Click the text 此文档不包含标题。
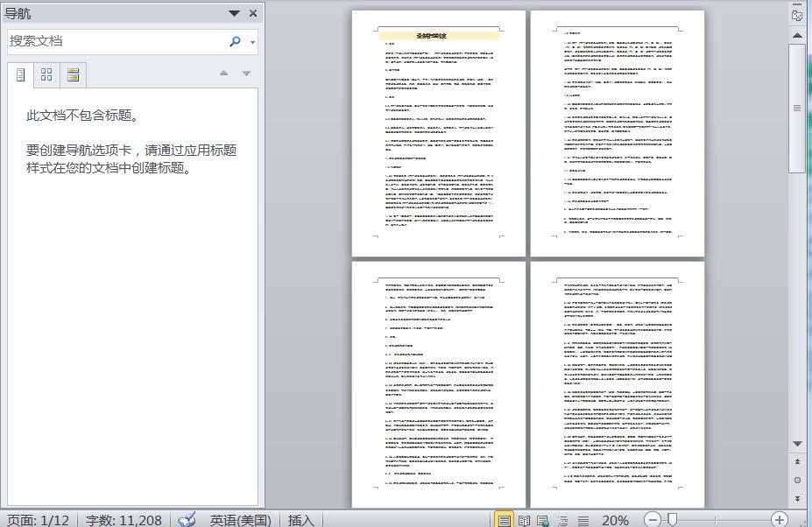This screenshot has height=527, width=812. (x=83, y=116)
